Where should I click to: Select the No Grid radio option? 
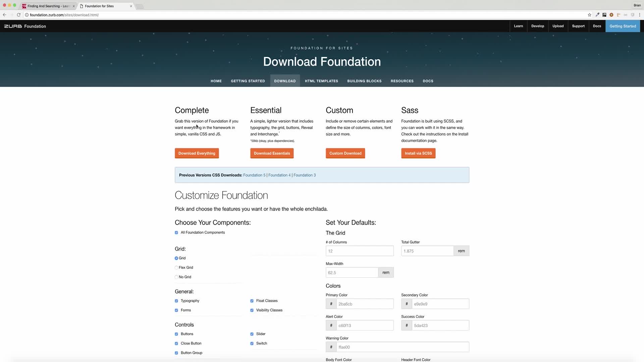pos(176,277)
